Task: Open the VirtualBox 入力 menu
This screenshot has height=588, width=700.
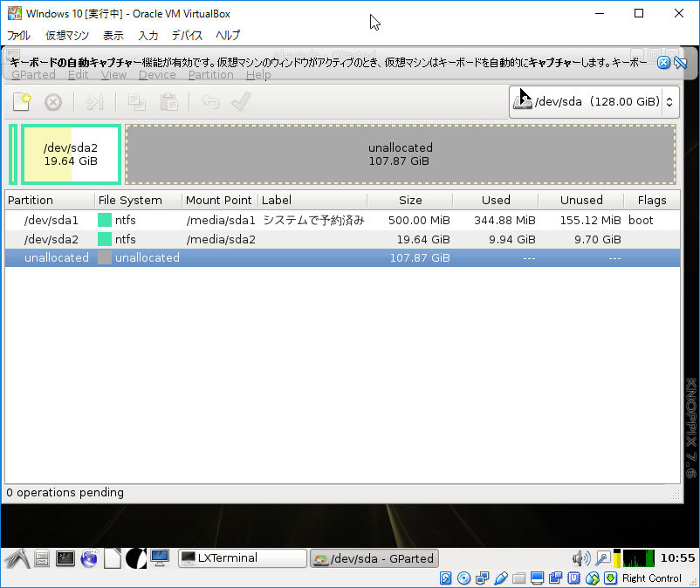Action: [148, 35]
